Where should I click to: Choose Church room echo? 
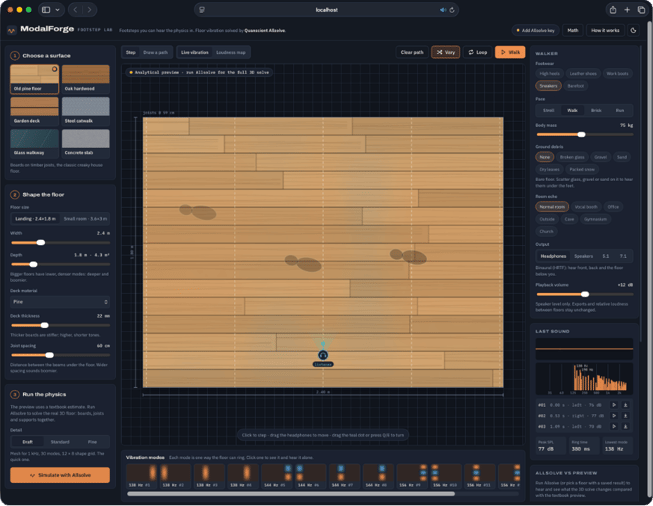pyautogui.click(x=546, y=232)
